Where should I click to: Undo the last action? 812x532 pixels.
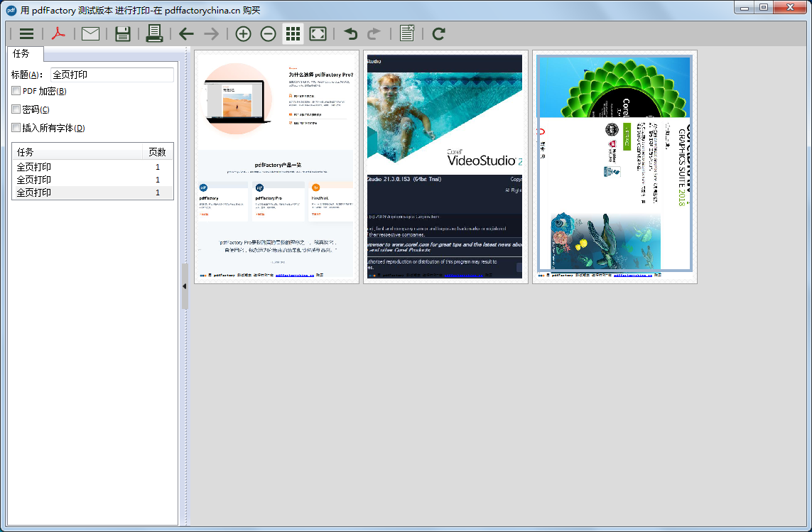(351, 33)
